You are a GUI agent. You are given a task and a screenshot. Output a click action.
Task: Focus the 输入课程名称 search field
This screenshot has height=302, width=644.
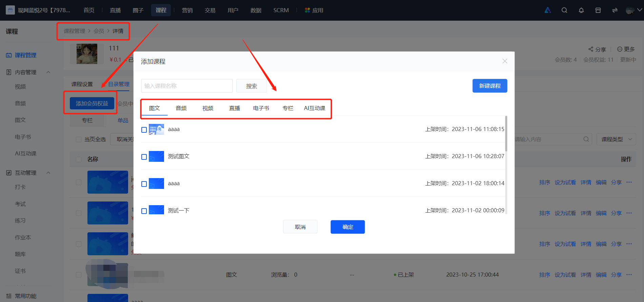[187, 86]
